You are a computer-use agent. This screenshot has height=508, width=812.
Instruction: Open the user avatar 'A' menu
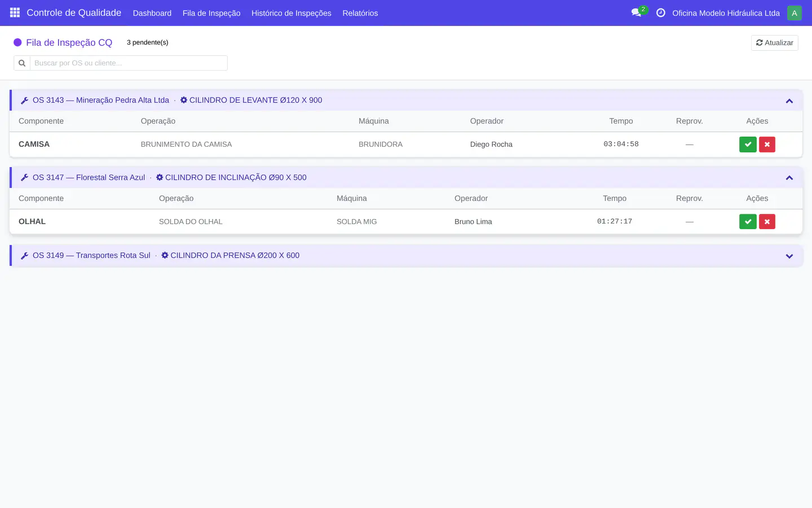pyautogui.click(x=795, y=13)
